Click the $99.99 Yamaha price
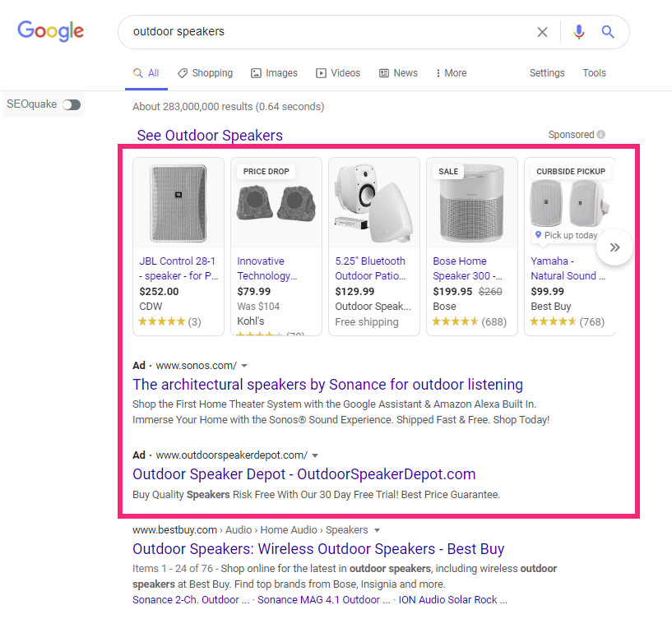Image resolution: width=672 pixels, height=628 pixels. click(547, 292)
